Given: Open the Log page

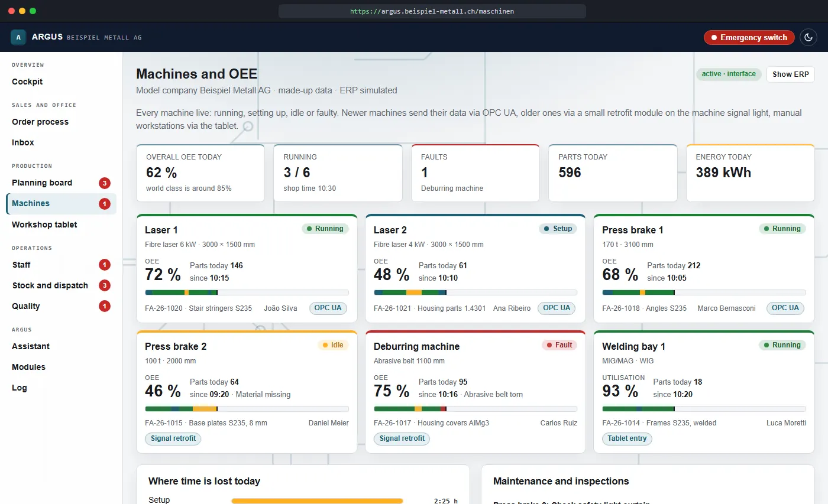Looking at the screenshot, I should click(20, 388).
